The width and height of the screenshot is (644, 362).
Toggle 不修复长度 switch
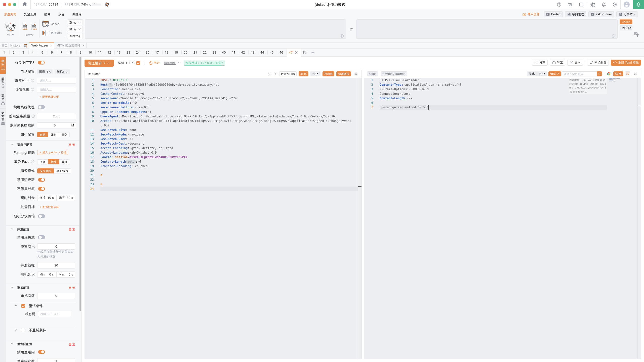[41, 189]
